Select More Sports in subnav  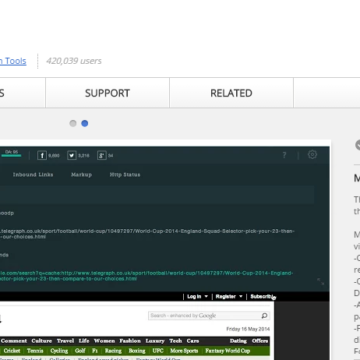[184, 351]
